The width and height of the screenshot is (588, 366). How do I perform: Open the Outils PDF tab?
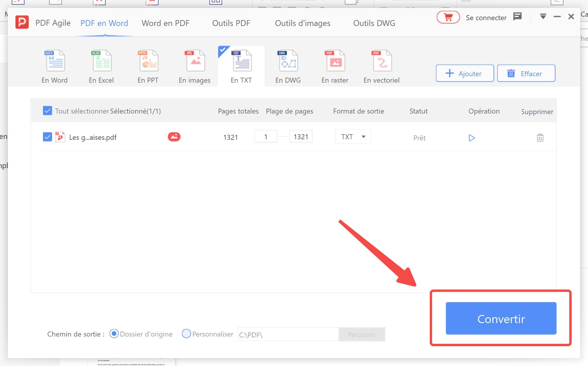[x=231, y=23]
